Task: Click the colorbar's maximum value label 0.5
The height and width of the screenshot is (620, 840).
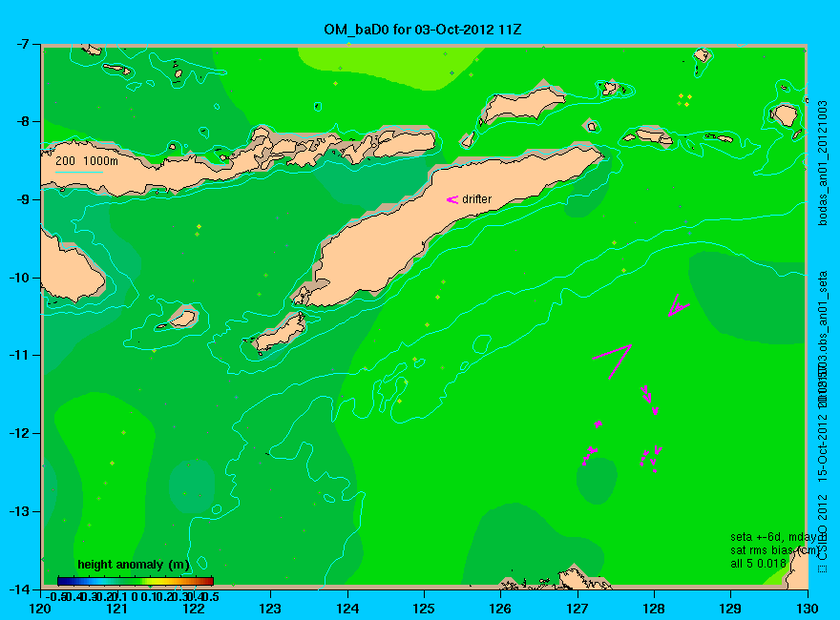Action: [212, 596]
